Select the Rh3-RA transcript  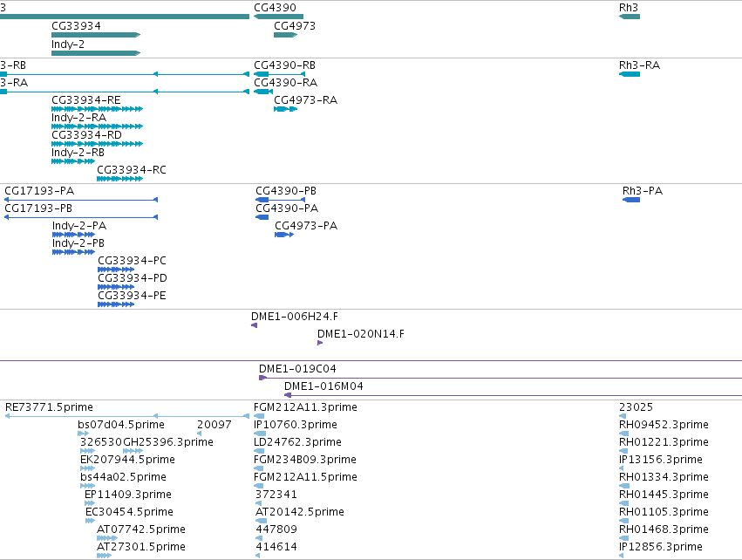pyautogui.click(x=630, y=74)
